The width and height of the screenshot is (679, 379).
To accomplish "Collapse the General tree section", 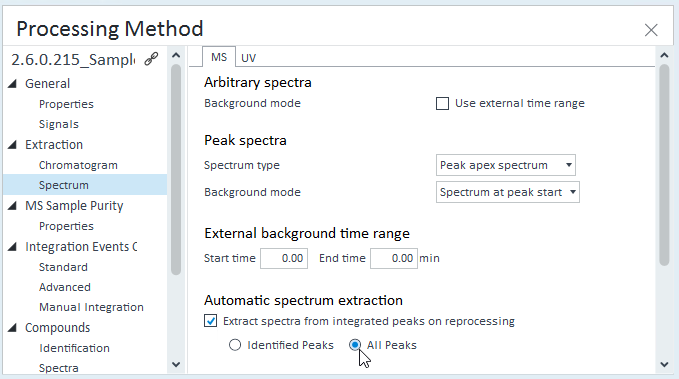I will point(13,84).
